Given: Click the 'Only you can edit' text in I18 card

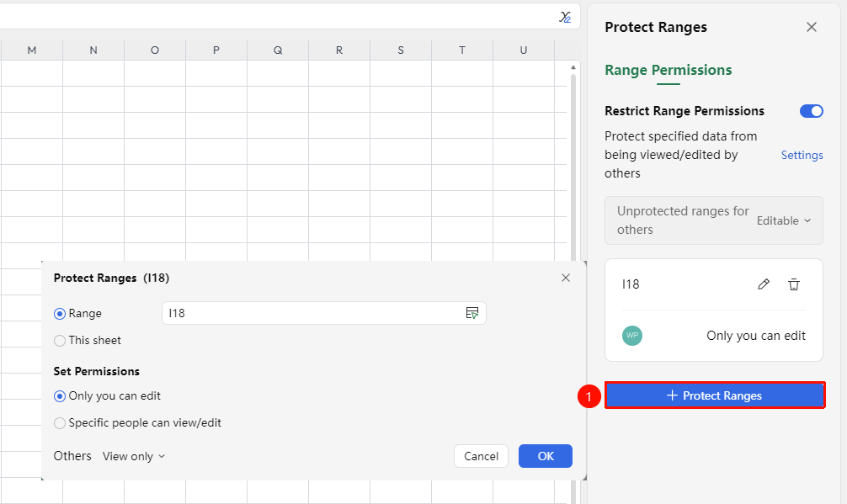Looking at the screenshot, I should 756,336.
